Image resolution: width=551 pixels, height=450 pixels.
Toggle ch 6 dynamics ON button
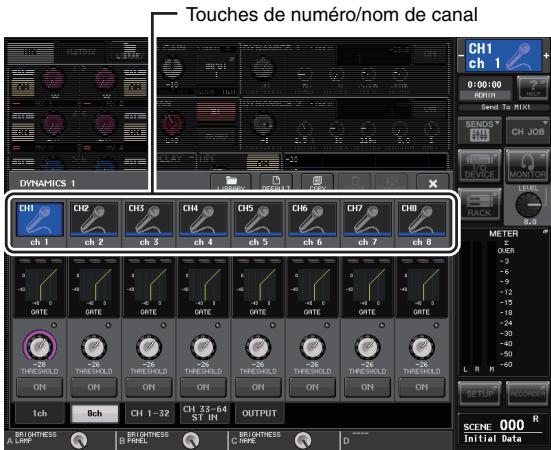tap(312, 387)
